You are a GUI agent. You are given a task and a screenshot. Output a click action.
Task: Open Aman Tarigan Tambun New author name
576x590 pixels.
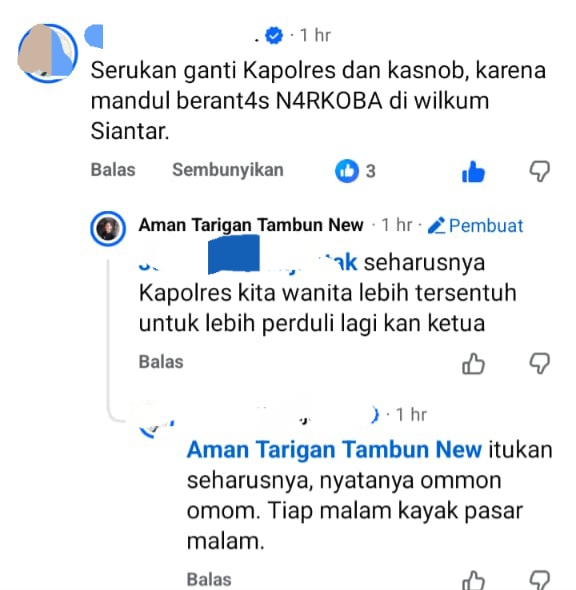coord(251,225)
